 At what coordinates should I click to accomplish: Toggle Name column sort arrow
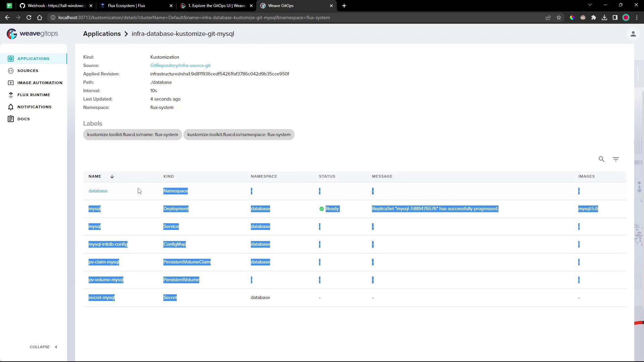(x=112, y=176)
